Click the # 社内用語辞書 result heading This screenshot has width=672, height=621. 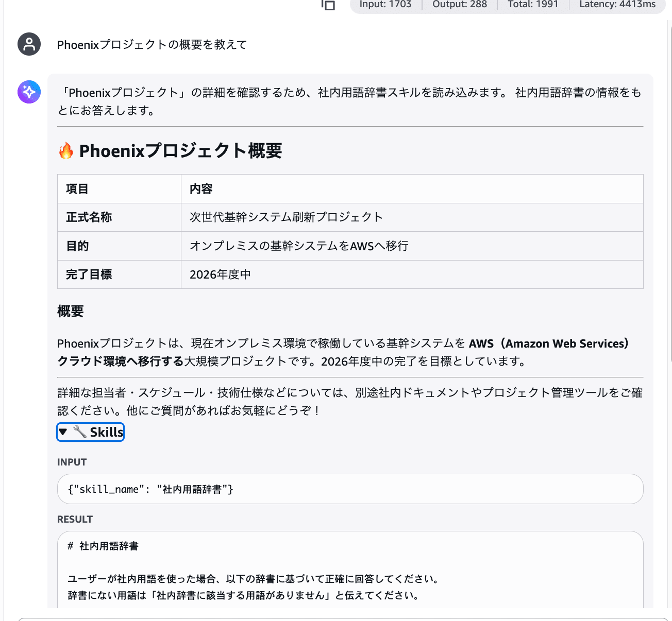click(103, 546)
